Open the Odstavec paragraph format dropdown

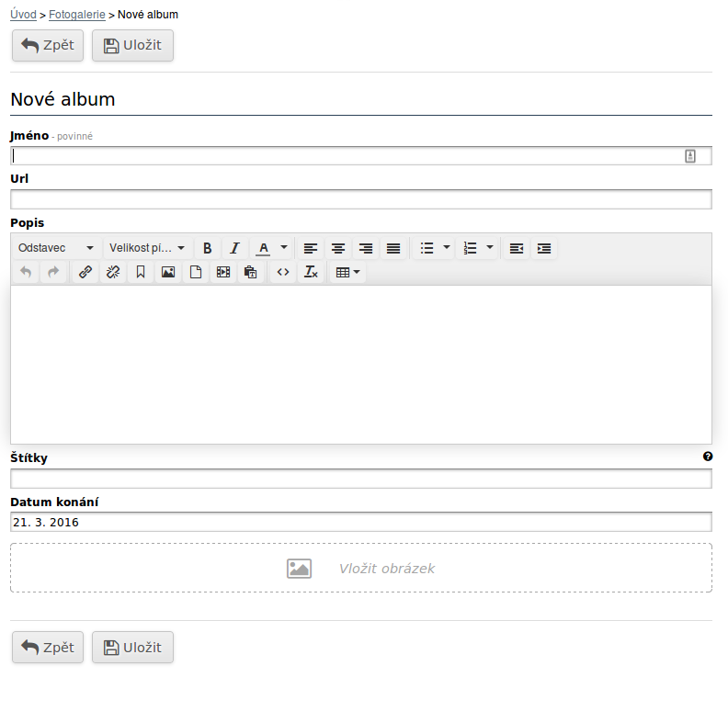click(x=56, y=248)
